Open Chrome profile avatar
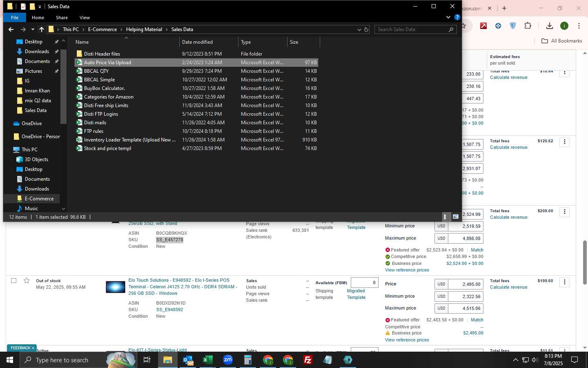The width and height of the screenshot is (588, 368). [564, 26]
